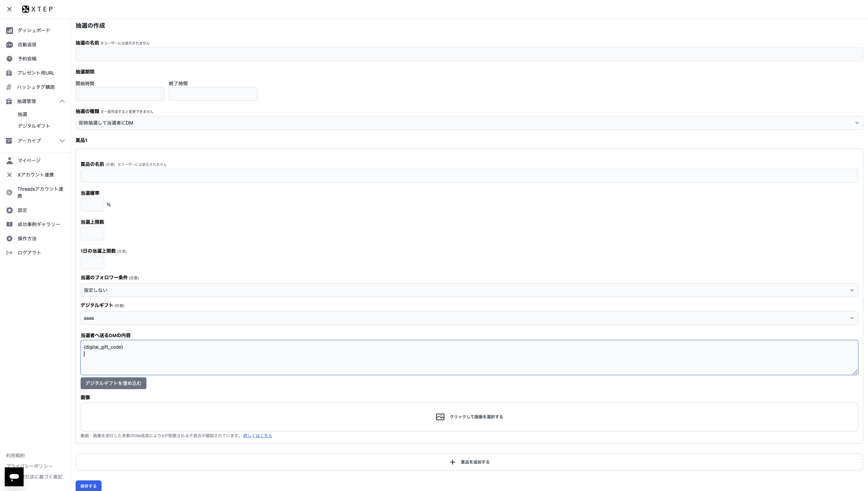Click into the DM content textarea
Image resolution: width=868 pixels, height=491 pixels.
point(469,358)
